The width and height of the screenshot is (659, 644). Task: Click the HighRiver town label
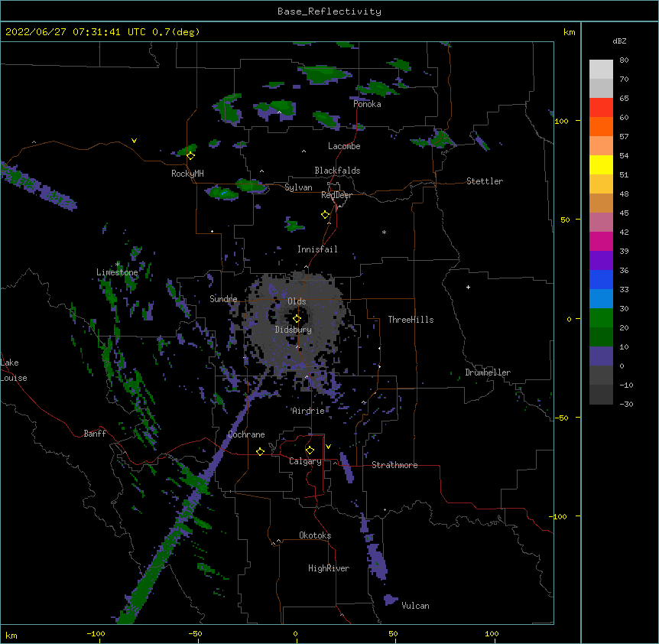click(x=329, y=568)
